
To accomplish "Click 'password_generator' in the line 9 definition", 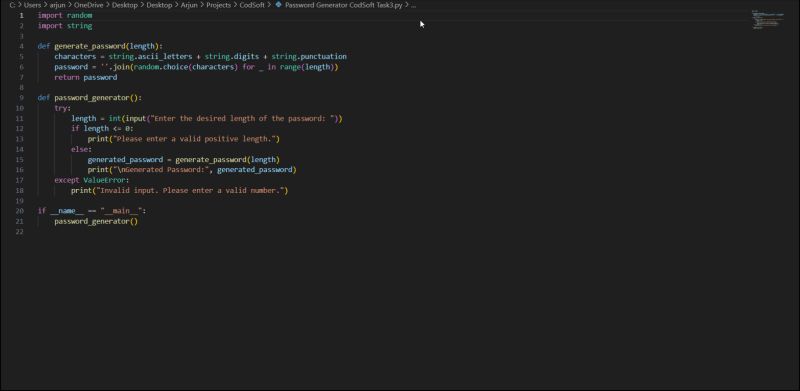I will point(91,97).
